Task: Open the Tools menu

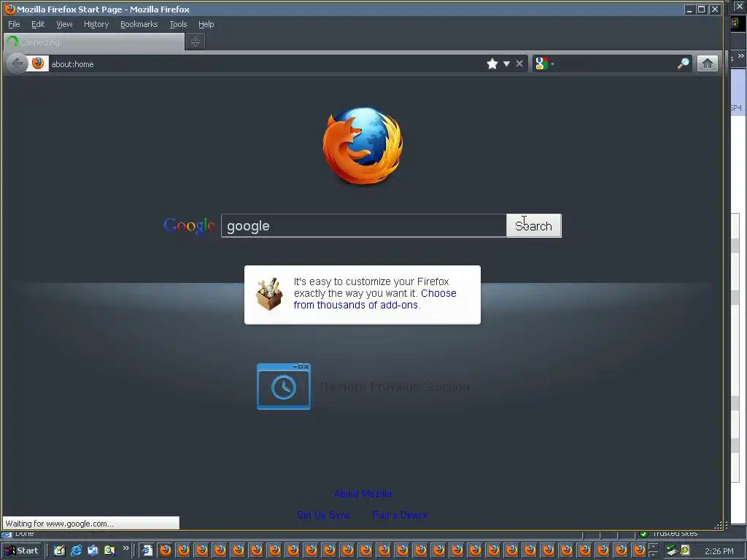Action: (178, 24)
